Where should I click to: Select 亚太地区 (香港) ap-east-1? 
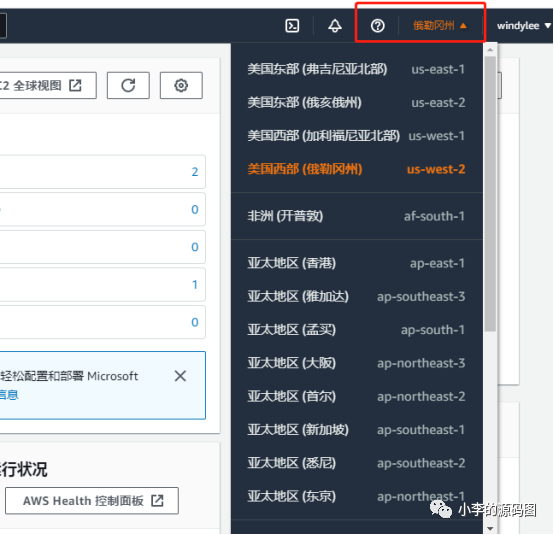click(x=356, y=263)
